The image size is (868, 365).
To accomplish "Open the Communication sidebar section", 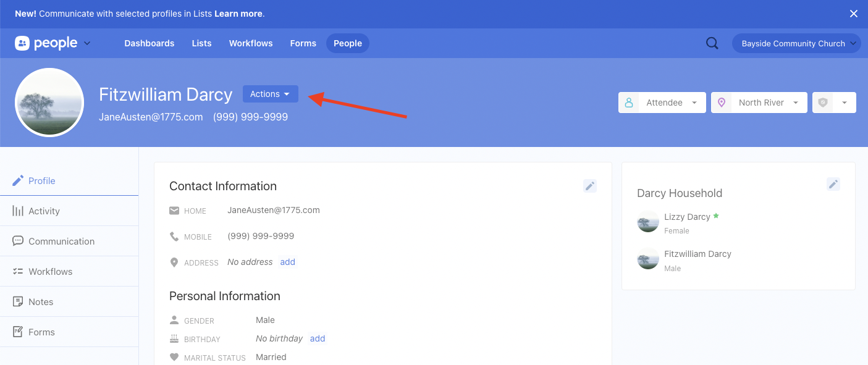I will coord(61,241).
